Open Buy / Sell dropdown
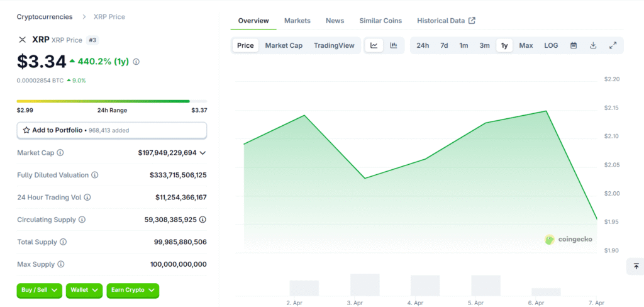The image size is (644, 307). 40,290
